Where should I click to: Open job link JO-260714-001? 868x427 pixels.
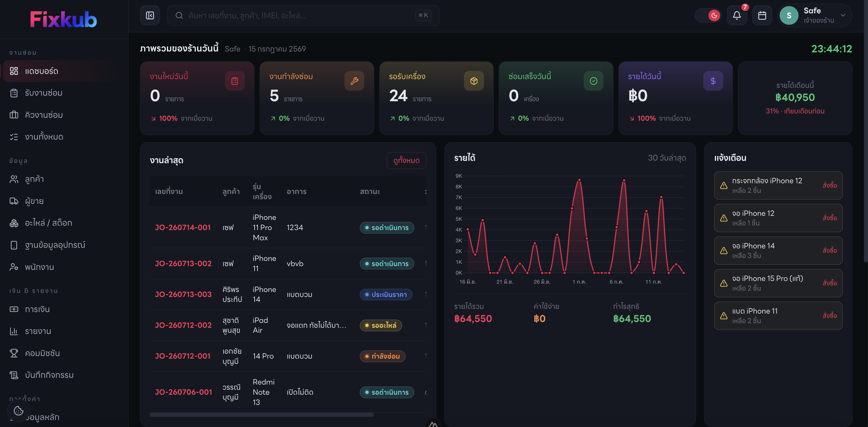point(183,228)
